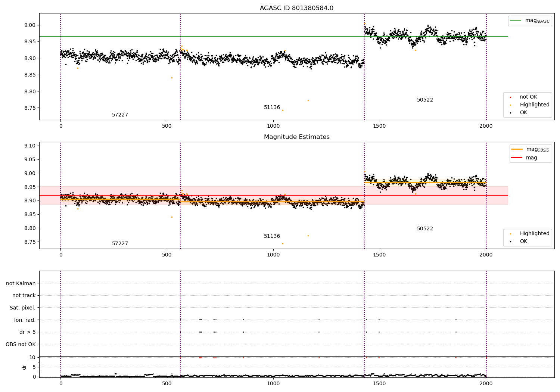
Task: Select 'OK' legend entry in Magnitude Estimates plot
Action: 523,242
